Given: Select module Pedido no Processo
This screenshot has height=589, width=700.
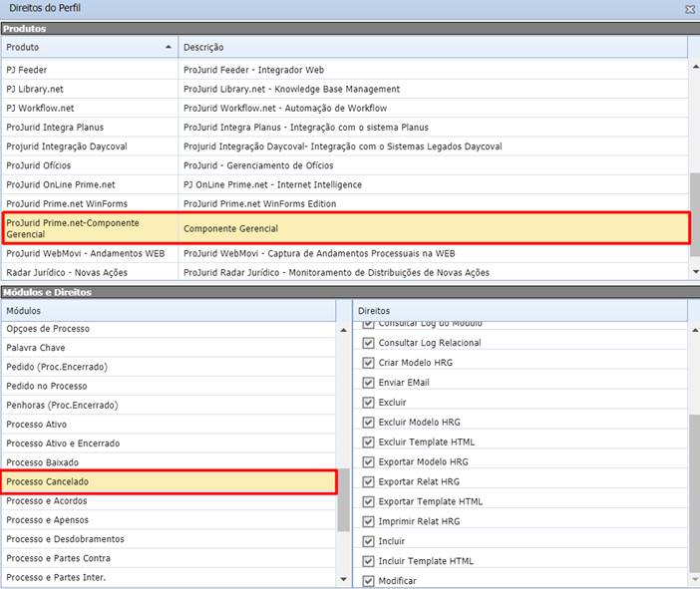Looking at the screenshot, I should tap(168, 386).
